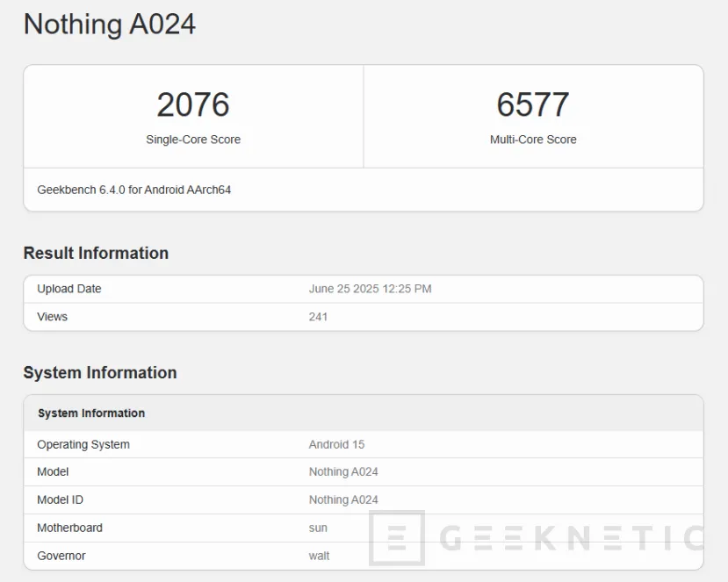This screenshot has height=582, width=728.
Task: Click the Governor value walt
Action: pyautogui.click(x=318, y=556)
